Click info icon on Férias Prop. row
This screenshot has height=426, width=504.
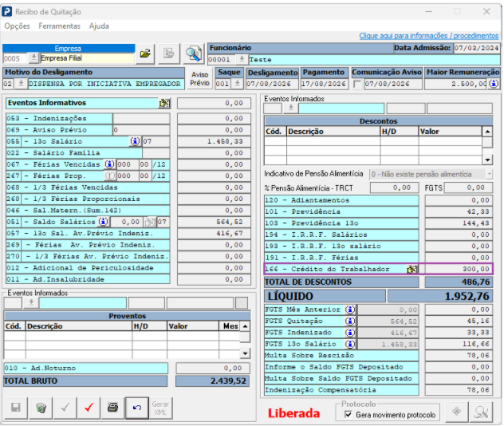109,176
